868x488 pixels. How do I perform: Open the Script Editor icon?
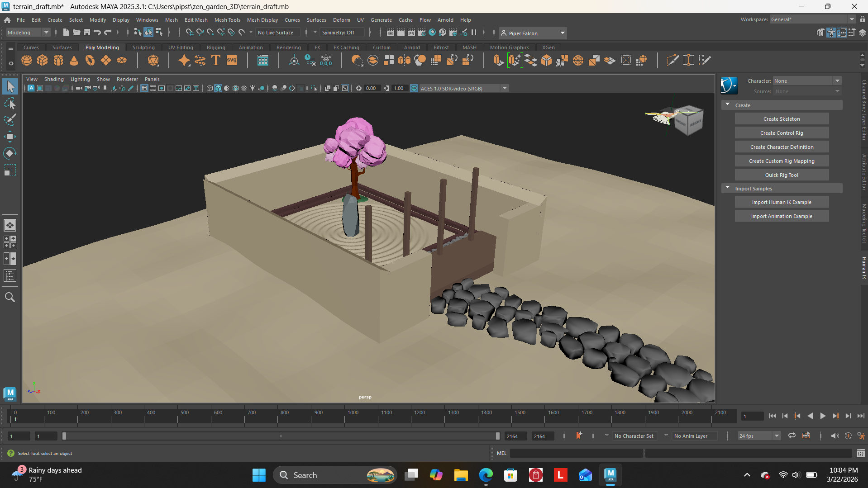861,453
